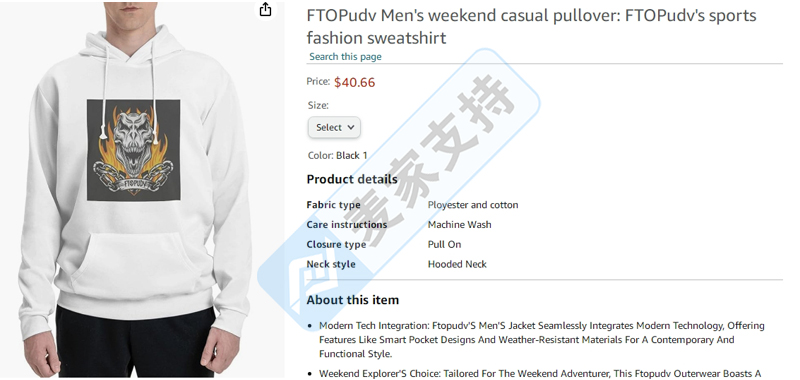This screenshot has width=800, height=380.
Task: Click the Closure type label
Action: click(336, 244)
